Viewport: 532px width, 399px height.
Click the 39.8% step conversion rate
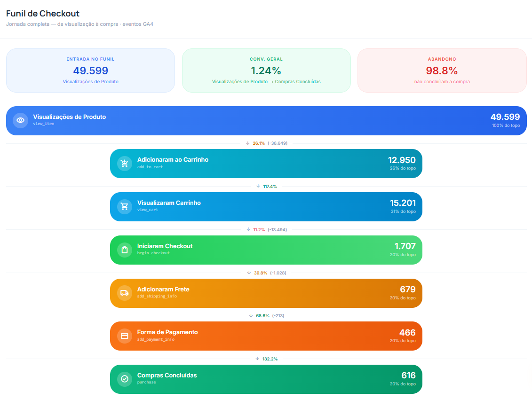coord(261,273)
